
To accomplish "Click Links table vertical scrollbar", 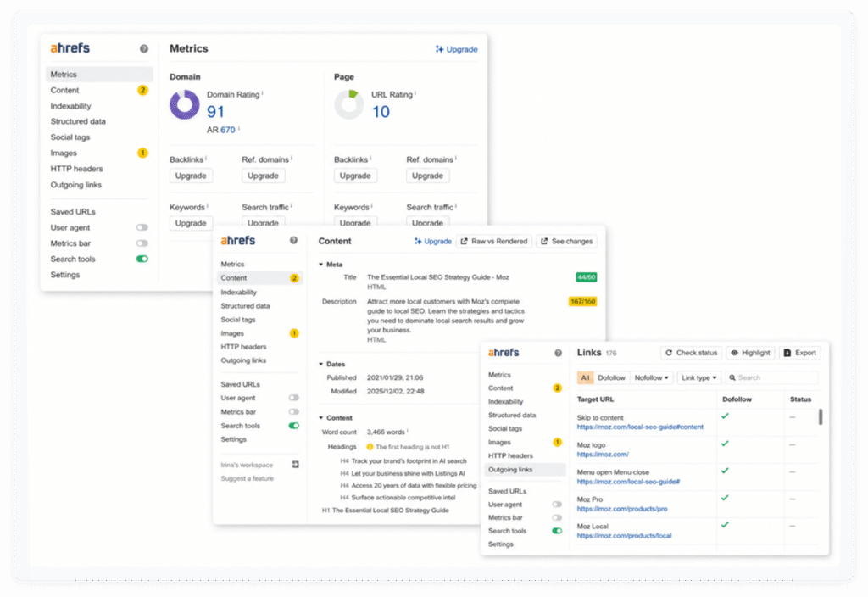I will pyautogui.click(x=821, y=417).
